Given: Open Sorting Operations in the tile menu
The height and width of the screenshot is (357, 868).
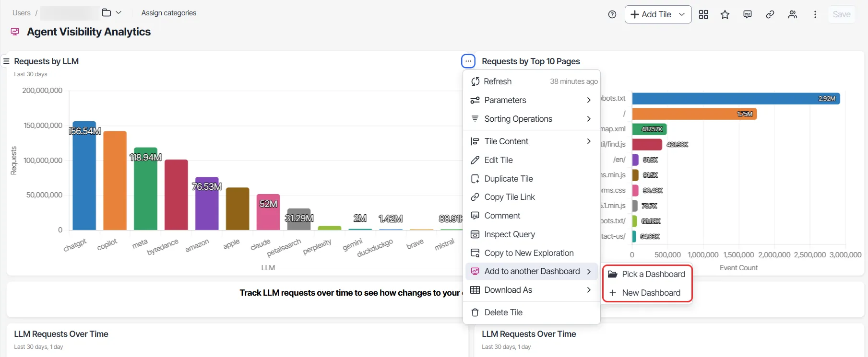Looking at the screenshot, I should [x=532, y=119].
